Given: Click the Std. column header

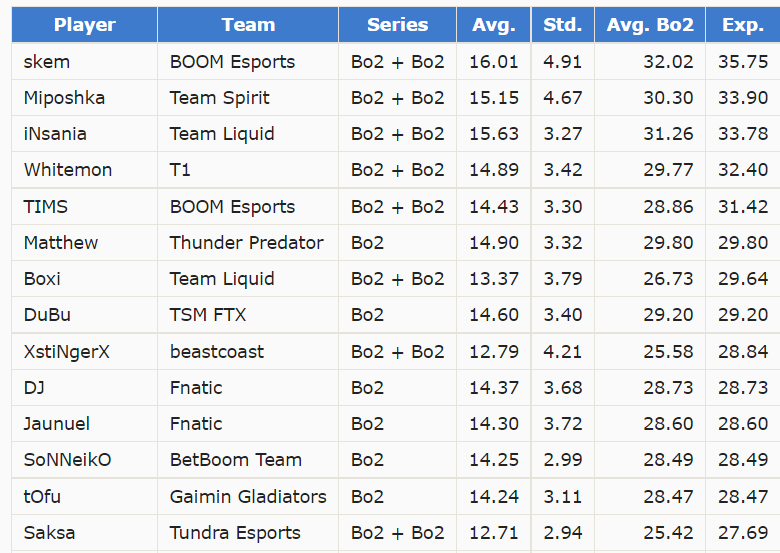Looking at the screenshot, I should click(x=563, y=25).
